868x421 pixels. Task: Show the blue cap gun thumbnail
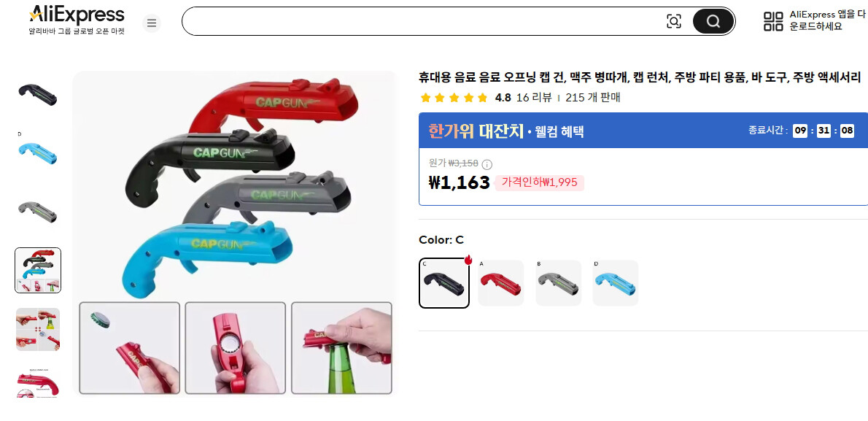(x=38, y=153)
